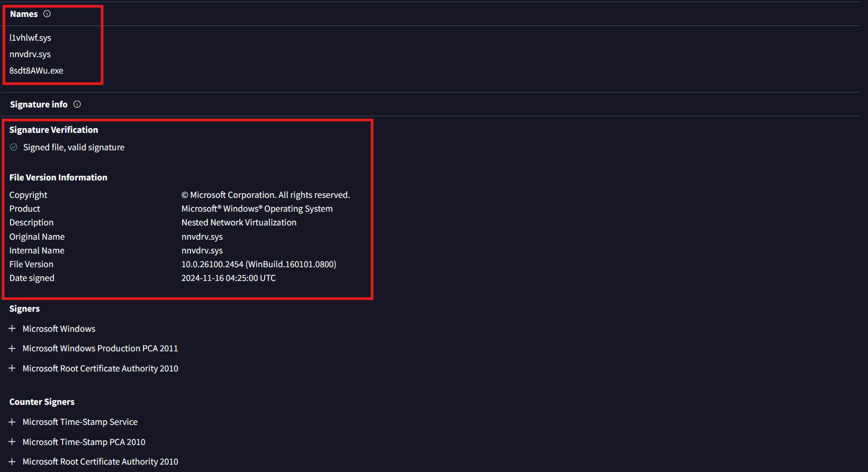Expand Microsoft Root Certificate Authority 2010 under Signers
The width and height of the screenshot is (868, 472).
click(12, 368)
